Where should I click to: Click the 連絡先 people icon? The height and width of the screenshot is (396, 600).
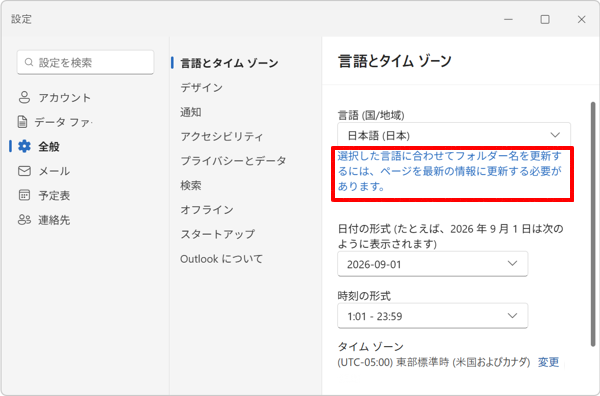pos(24,220)
